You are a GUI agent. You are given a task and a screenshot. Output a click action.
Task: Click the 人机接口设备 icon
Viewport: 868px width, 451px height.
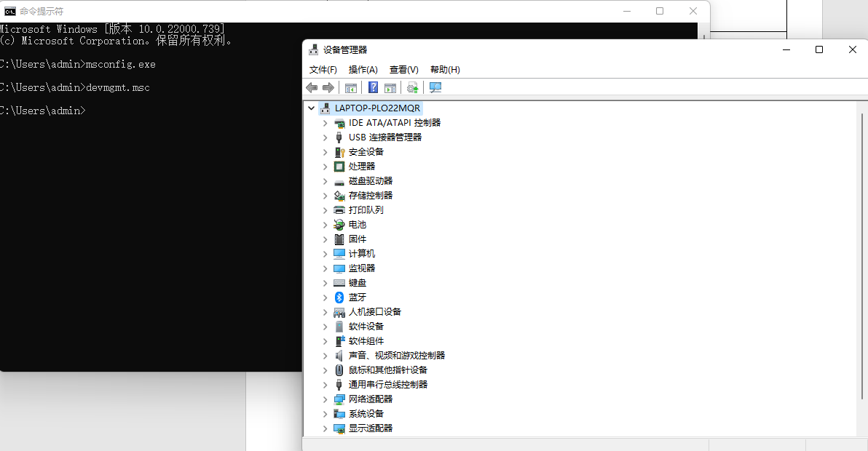(x=339, y=312)
